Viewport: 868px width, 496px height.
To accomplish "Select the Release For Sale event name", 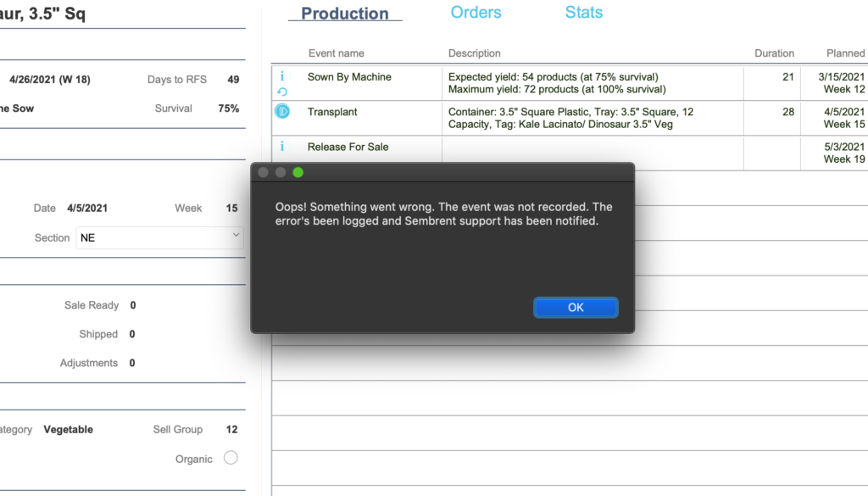I will tap(348, 147).
